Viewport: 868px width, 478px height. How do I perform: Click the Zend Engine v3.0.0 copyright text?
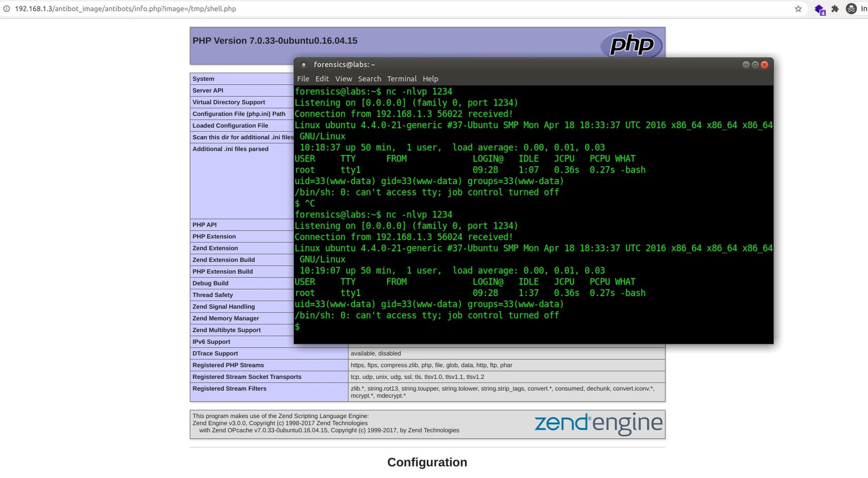pos(280,423)
